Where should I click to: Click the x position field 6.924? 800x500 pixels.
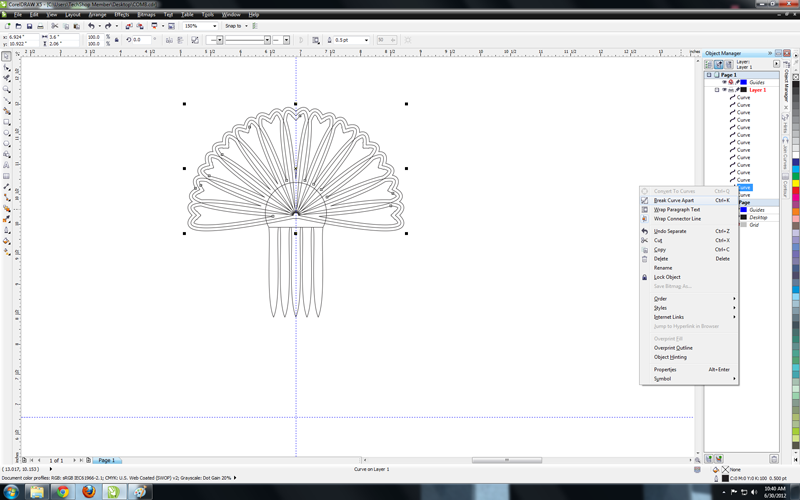point(23,37)
